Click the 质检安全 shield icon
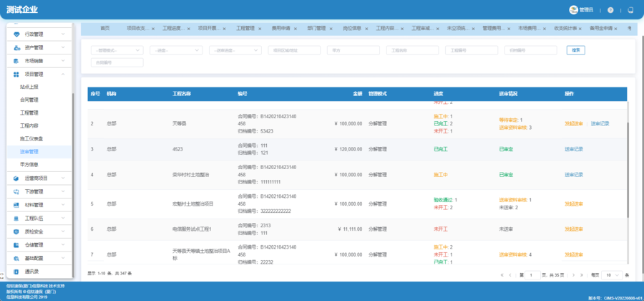 pos(16,231)
